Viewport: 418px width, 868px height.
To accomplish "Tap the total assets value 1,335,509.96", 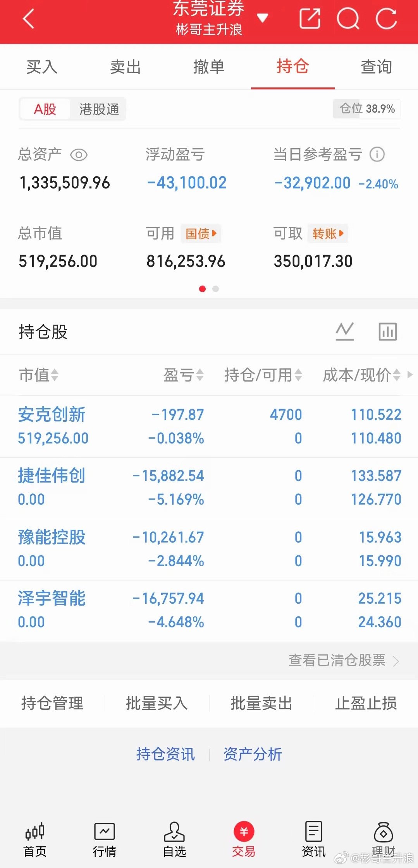I will 65,183.
